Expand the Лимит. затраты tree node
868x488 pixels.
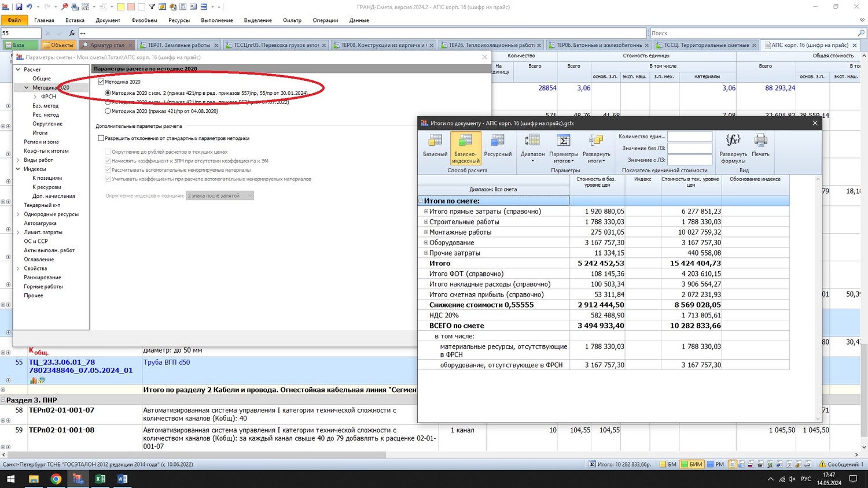[x=18, y=232]
